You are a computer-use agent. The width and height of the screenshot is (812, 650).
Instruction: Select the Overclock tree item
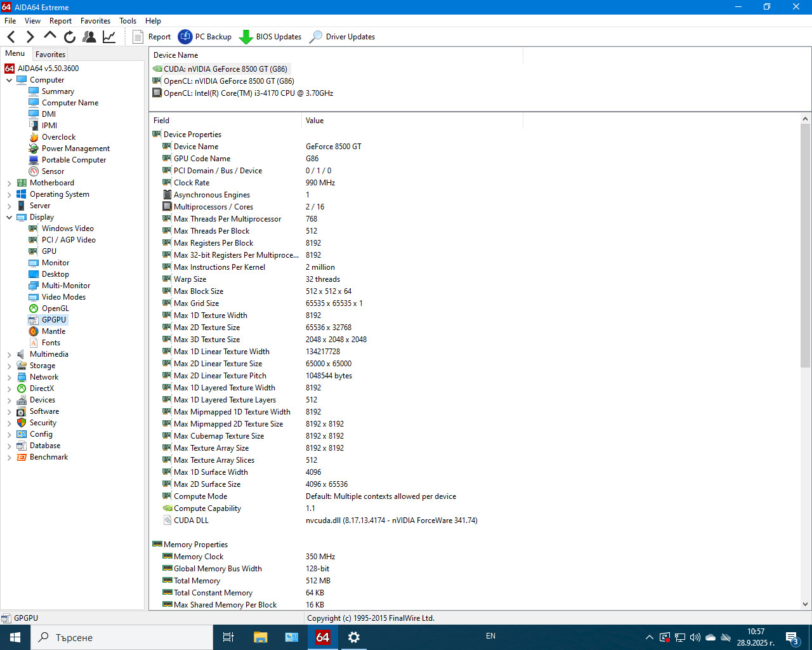58,137
